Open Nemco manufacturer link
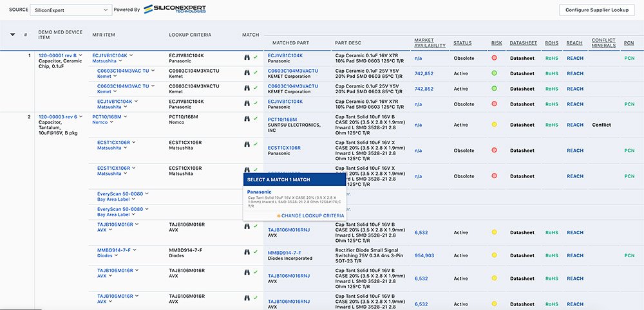Image resolution: width=644 pixels, height=310 pixels. point(100,122)
